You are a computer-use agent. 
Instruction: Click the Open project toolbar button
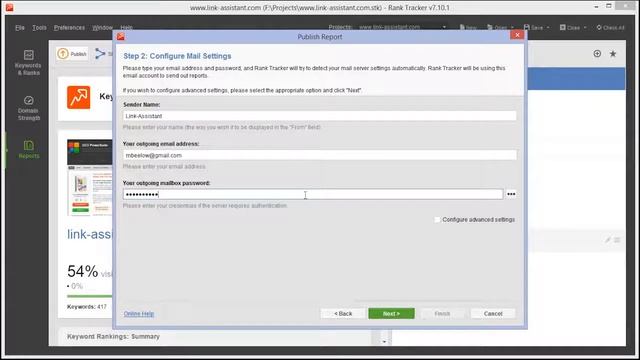coord(498,27)
